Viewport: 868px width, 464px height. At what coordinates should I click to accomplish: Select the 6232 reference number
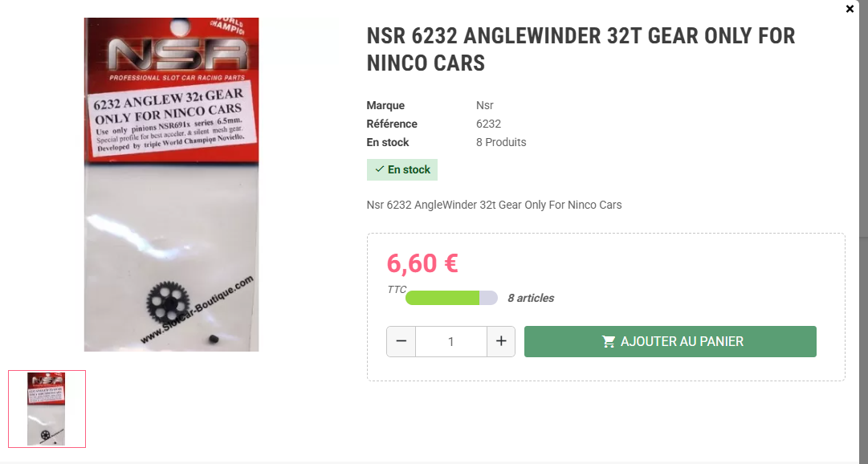[488, 124]
